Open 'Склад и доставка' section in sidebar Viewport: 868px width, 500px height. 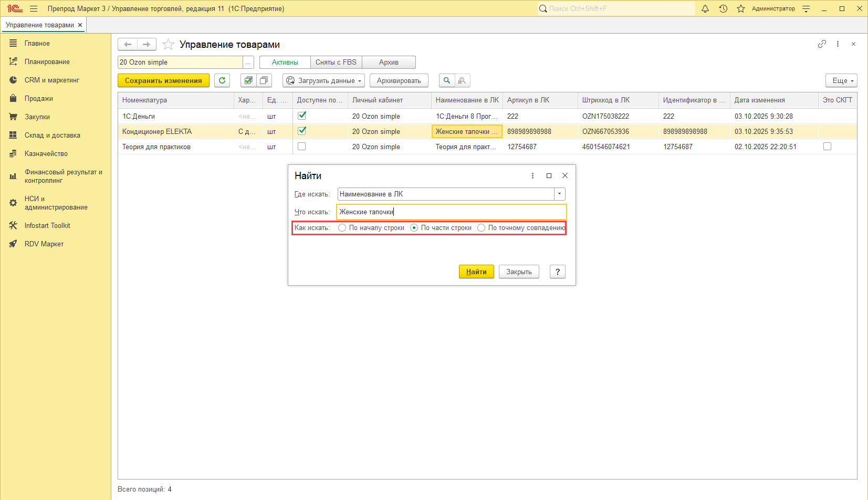point(53,136)
